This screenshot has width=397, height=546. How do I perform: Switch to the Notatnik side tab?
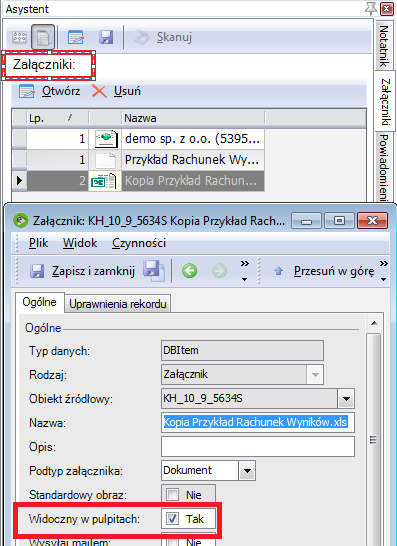[x=383, y=46]
